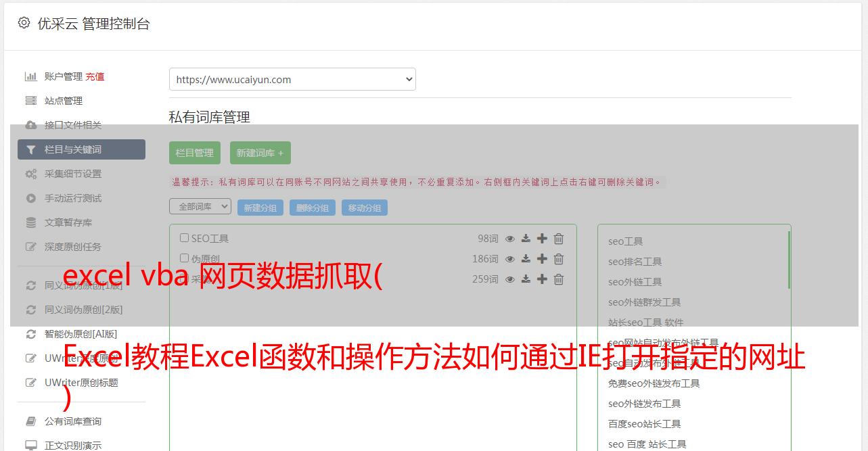Open 正文识别演示 sidebar entry
Screen dimensions: 868x451
click(73, 446)
